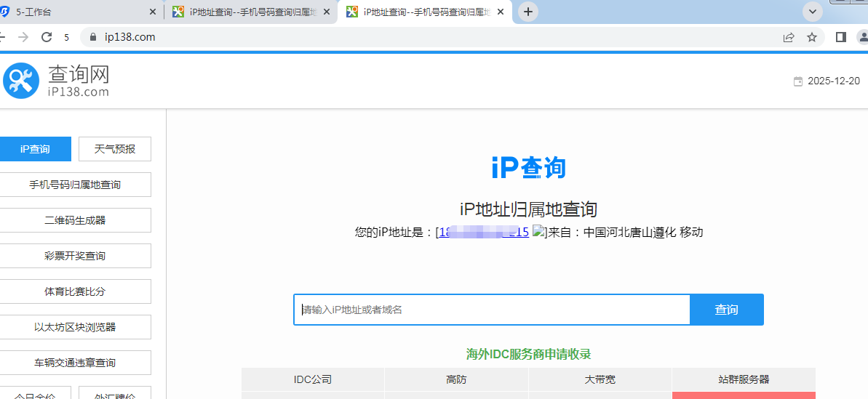Switch to the middle iP地址查询 tab
The image size is (868, 399).
click(x=252, y=12)
